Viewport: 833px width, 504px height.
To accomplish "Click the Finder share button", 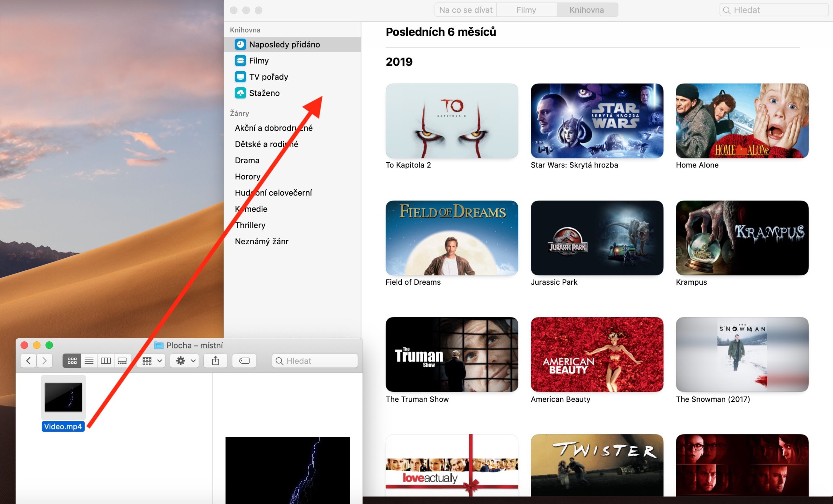I will (215, 361).
